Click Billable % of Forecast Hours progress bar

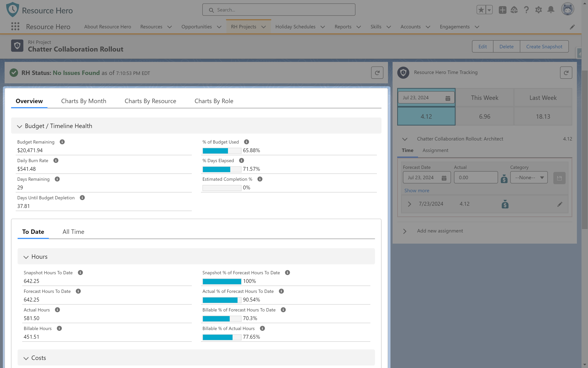[x=222, y=319]
